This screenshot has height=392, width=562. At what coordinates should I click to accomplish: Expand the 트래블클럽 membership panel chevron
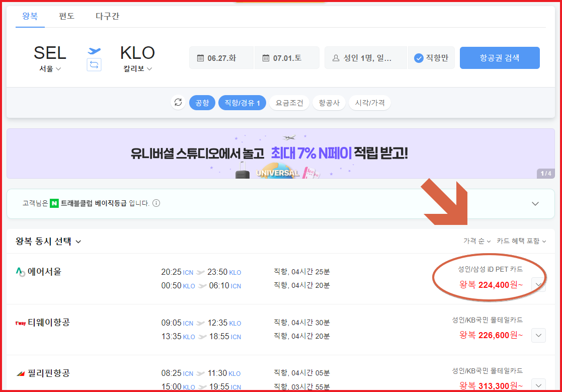click(535, 203)
